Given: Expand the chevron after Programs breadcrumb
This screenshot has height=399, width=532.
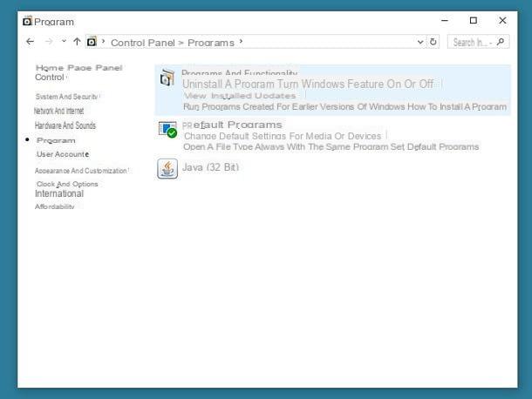Looking at the screenshot, I should coord(241,42).
